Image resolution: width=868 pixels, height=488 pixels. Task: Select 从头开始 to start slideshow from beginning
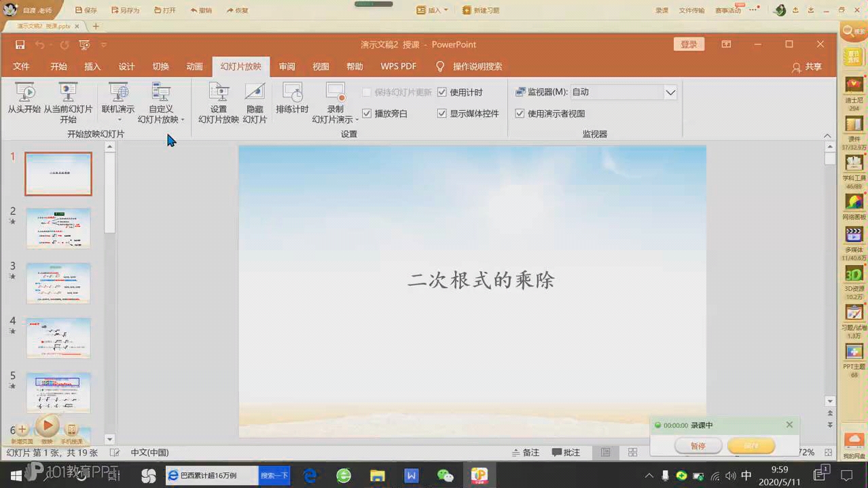coord(25,101)
